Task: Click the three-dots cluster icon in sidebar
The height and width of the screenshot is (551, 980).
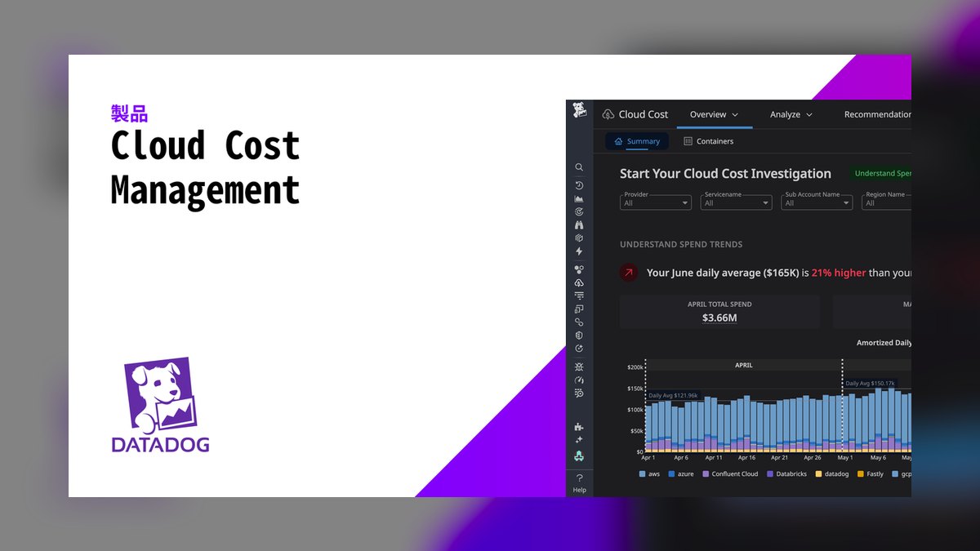Action: point(579,269)
